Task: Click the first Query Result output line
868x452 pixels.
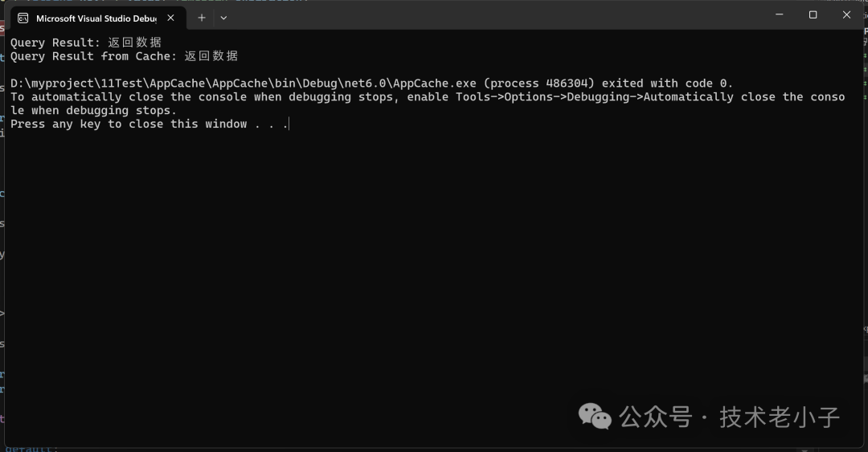Action: 85,43
